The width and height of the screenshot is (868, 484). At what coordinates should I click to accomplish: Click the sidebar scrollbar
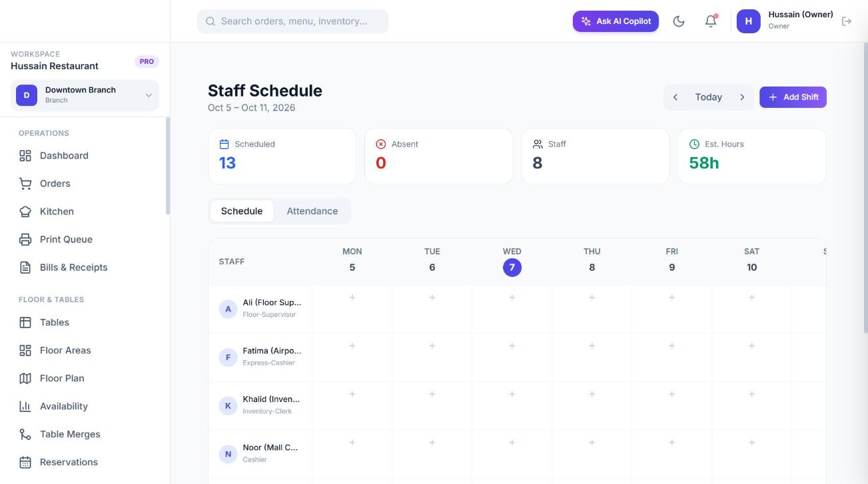pos(168,166)
